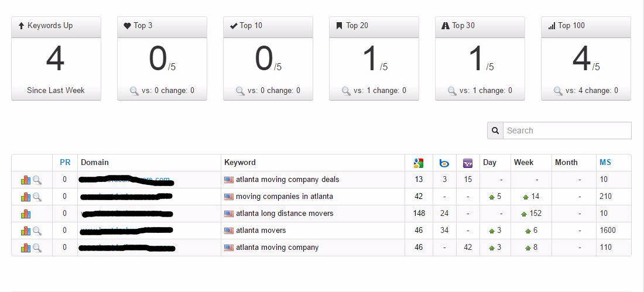Sort table by PR column header
This screenshot has height=292, width=644.
tap(65, 163)
